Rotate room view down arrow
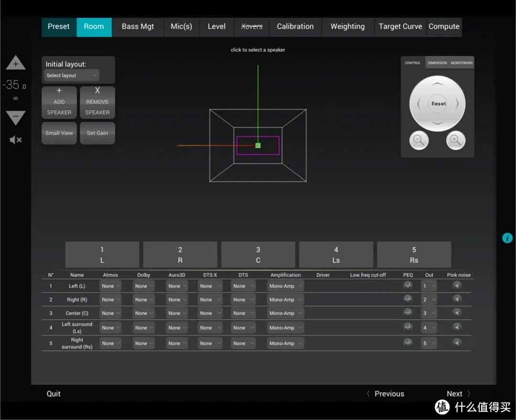The image size is (516, 420). [437, 123]
